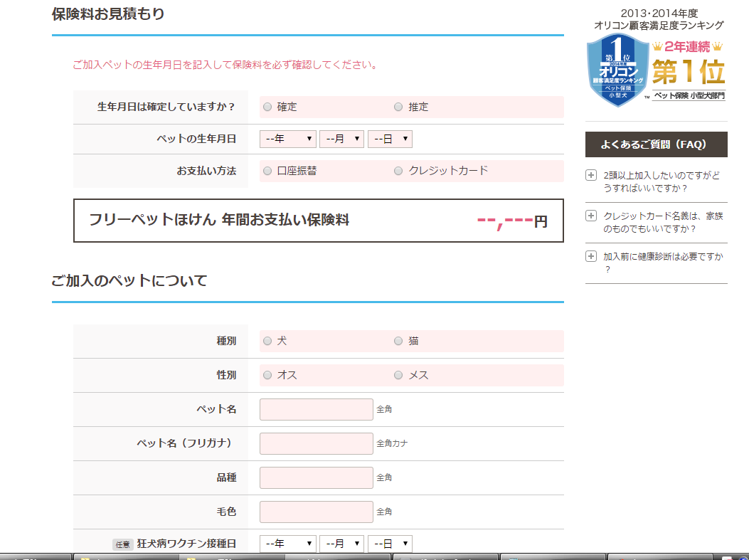Select 猫 as the pet type
The height and width of the screenshot is (560, 749).
click(x=398, y=341)
